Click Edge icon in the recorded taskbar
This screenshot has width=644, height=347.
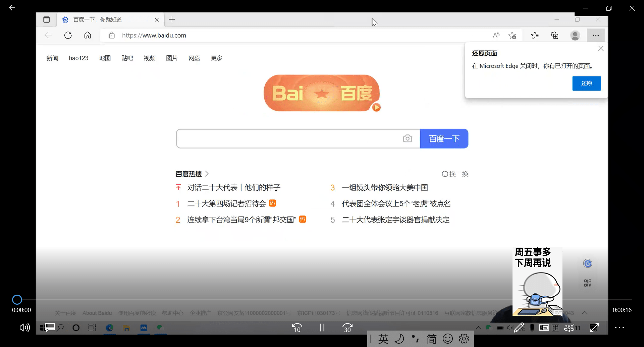coord(110,328)
